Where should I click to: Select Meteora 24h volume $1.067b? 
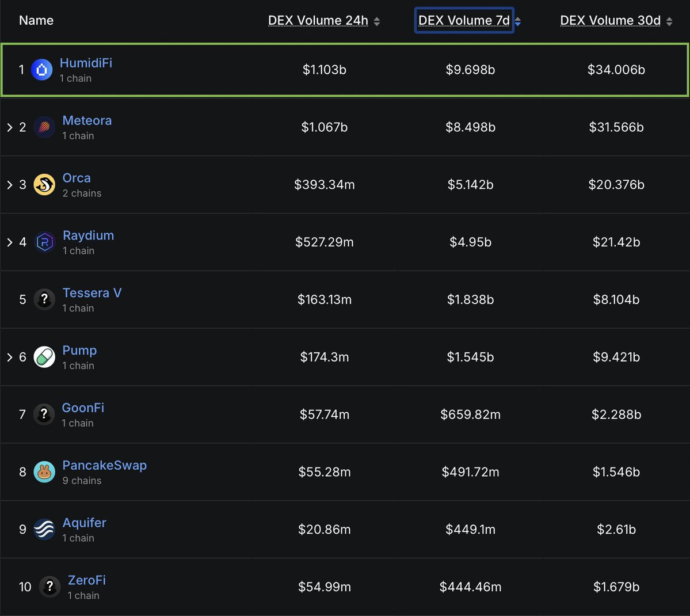[x=325, y=127]
